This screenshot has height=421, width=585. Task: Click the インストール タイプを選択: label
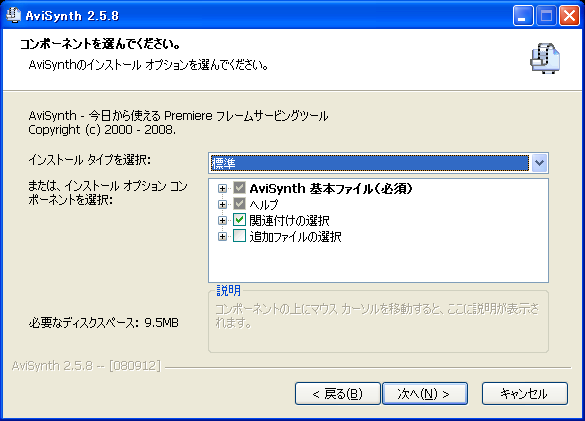(90, 160)
